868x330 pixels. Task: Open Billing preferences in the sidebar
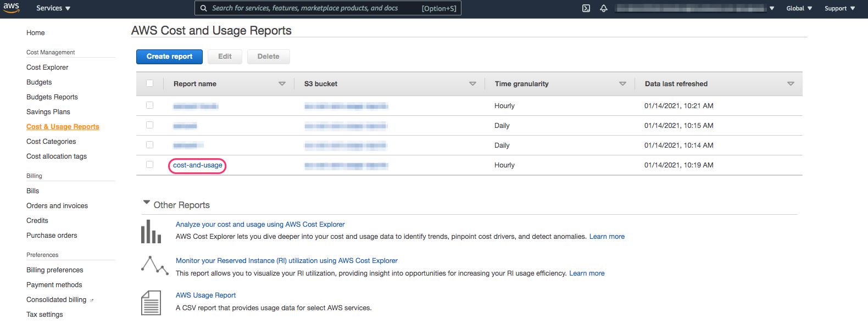tap(55, 270)
